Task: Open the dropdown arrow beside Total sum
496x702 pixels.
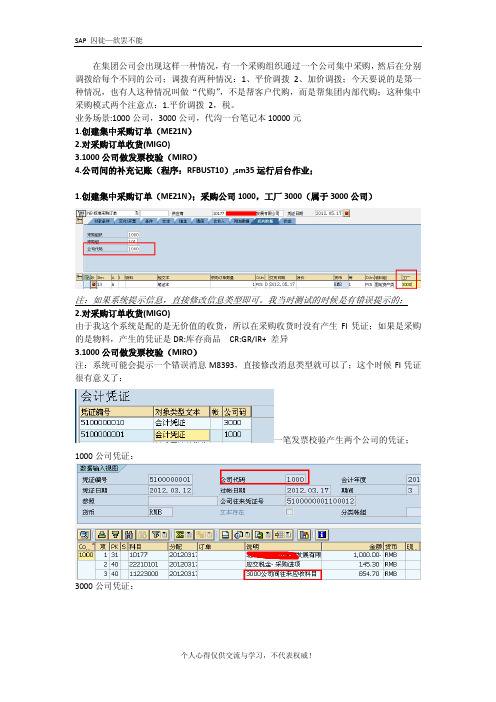Action: tap(189, 535)
